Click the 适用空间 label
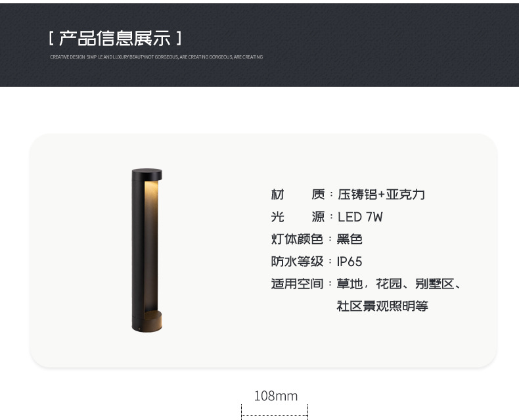Viewport: 519px width, 420px height. point(297,284)
